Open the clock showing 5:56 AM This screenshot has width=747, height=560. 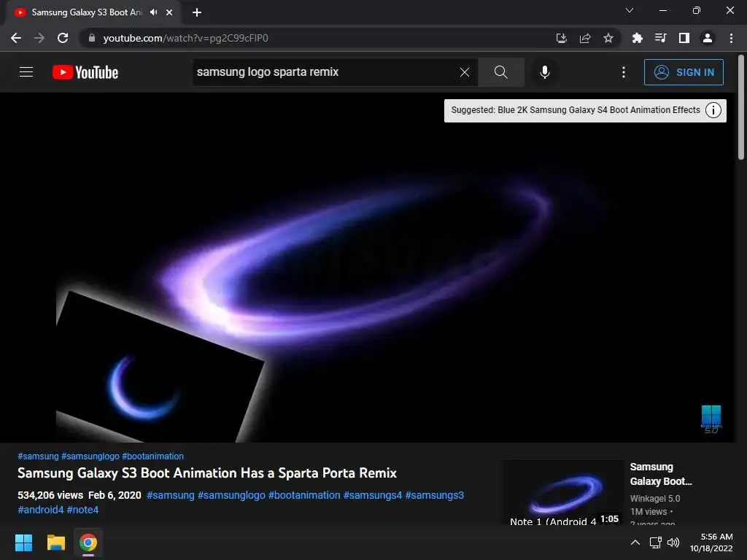click(x=711, y=542)
